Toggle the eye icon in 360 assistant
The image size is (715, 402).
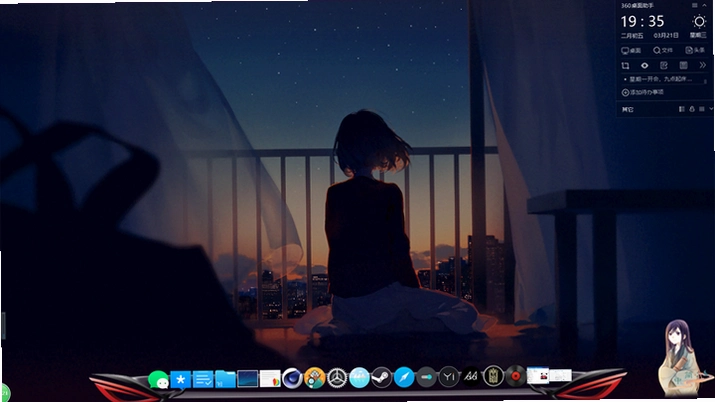[x=644, y=66]
